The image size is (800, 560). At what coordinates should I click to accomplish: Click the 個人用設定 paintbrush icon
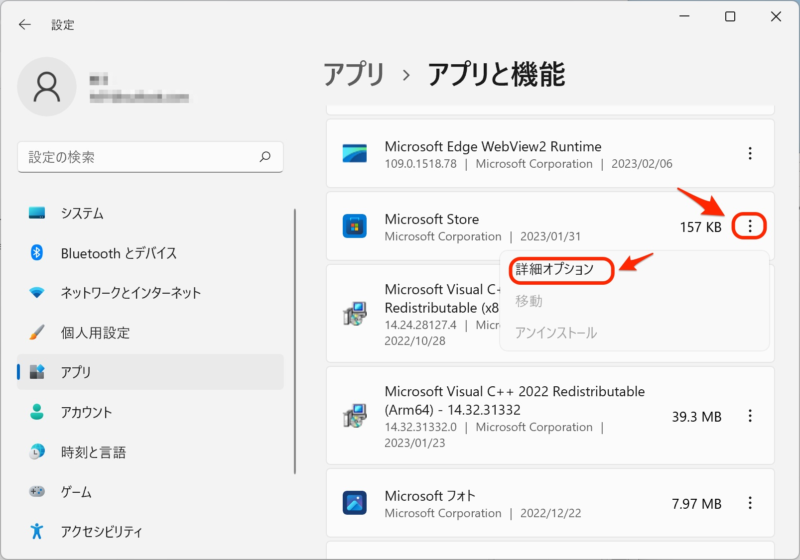[37, 333]
